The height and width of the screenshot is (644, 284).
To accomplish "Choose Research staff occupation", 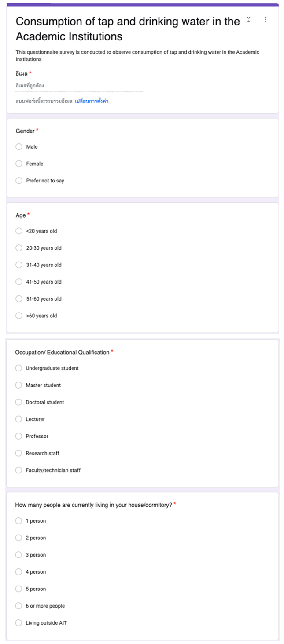I will (18, 453).
